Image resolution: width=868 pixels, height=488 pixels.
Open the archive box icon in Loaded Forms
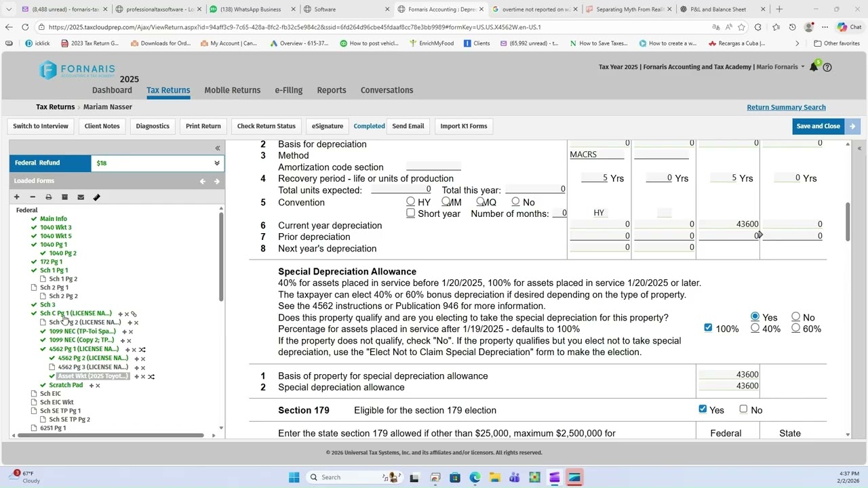pos(64,197)
